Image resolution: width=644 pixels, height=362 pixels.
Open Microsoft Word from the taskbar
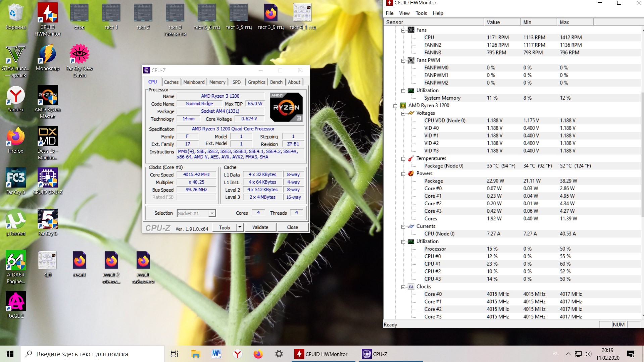[216, 354]
